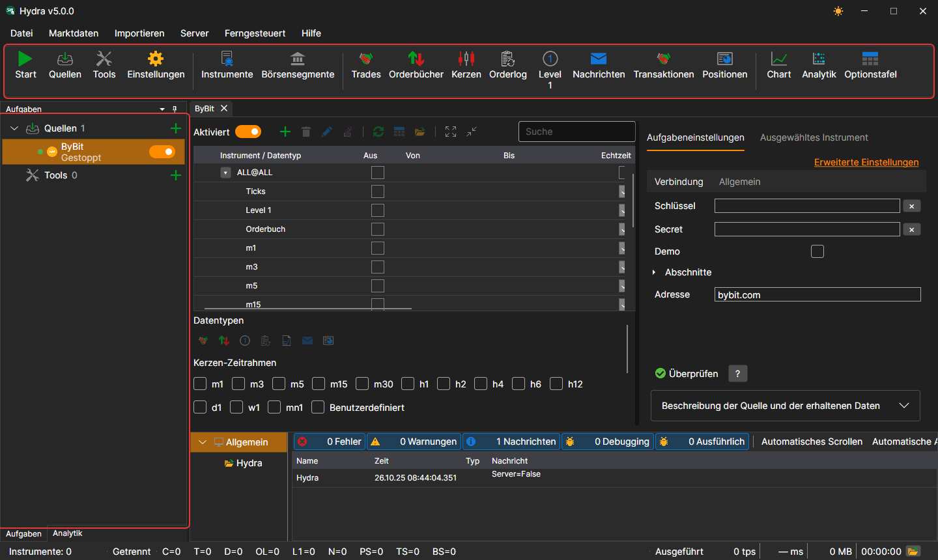Click into the Suche search field
The width and height of the screenshot is (938, 560).
pos(577,132)
